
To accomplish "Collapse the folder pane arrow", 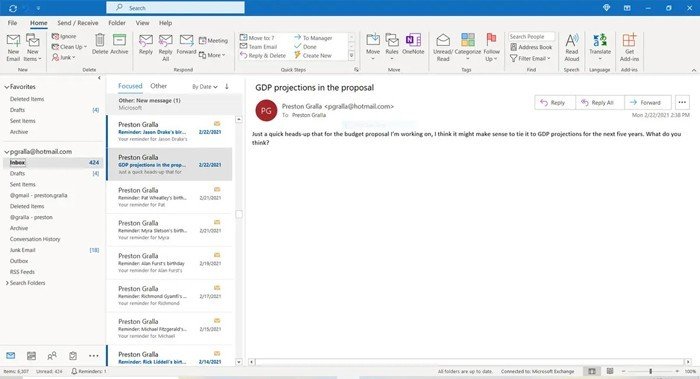I will (x=99, y=78).
